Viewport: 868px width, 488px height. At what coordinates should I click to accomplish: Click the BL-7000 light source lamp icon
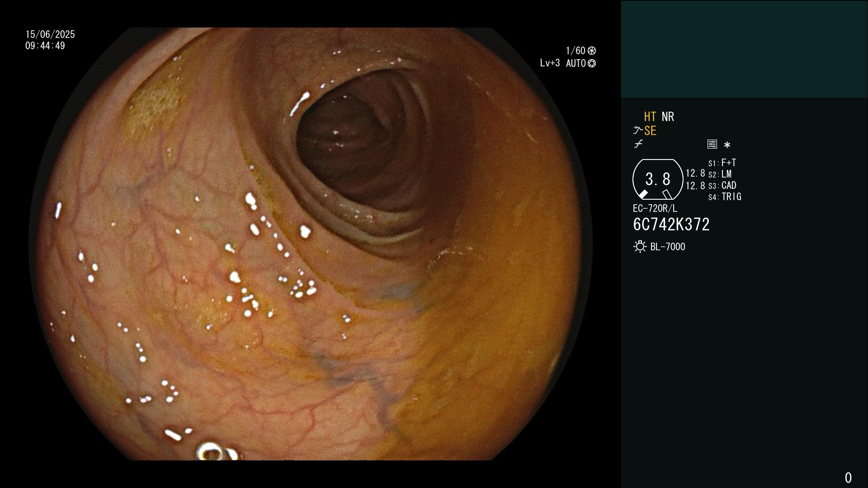pos(640,247)
